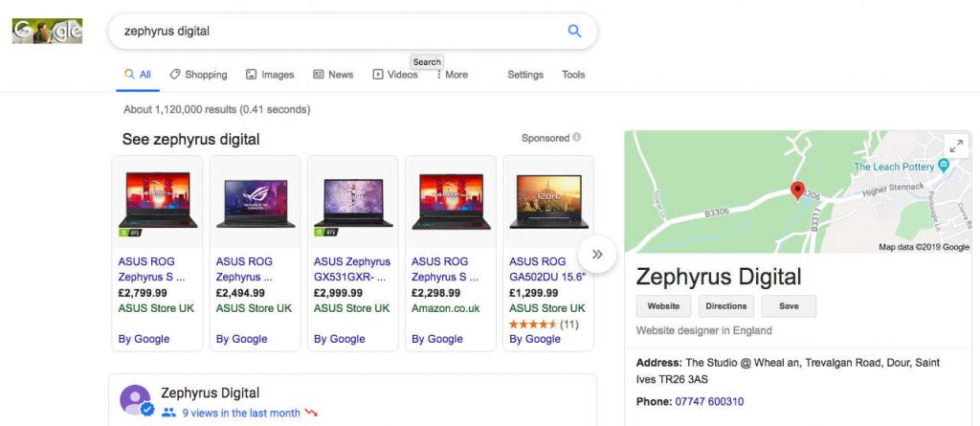Viewport: 980px width, 426px height.
Task: Open the ASUS Zephyrus GX531GXR listing
Action: coord(352,269)
